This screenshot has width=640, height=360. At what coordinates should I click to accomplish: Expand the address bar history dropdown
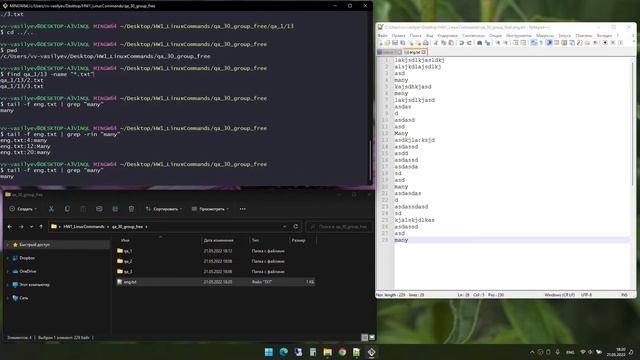[x=284, y=227]
